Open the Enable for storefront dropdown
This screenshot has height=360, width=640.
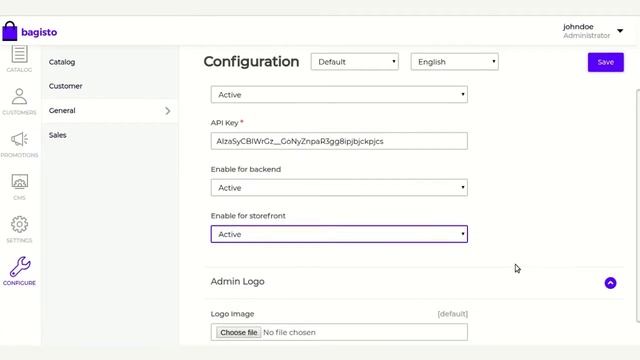pos(339,234)
